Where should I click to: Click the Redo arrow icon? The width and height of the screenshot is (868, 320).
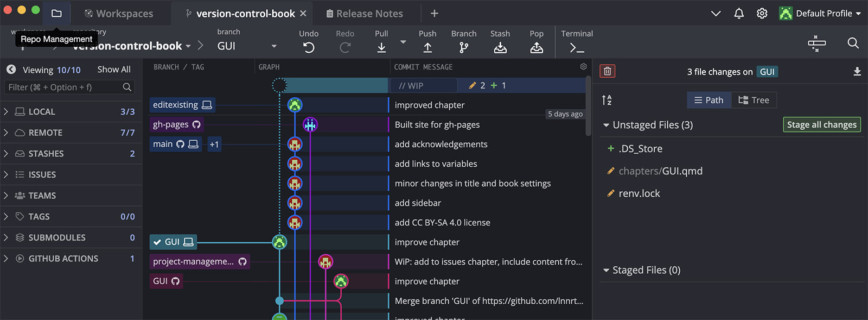tap(345, 48)
